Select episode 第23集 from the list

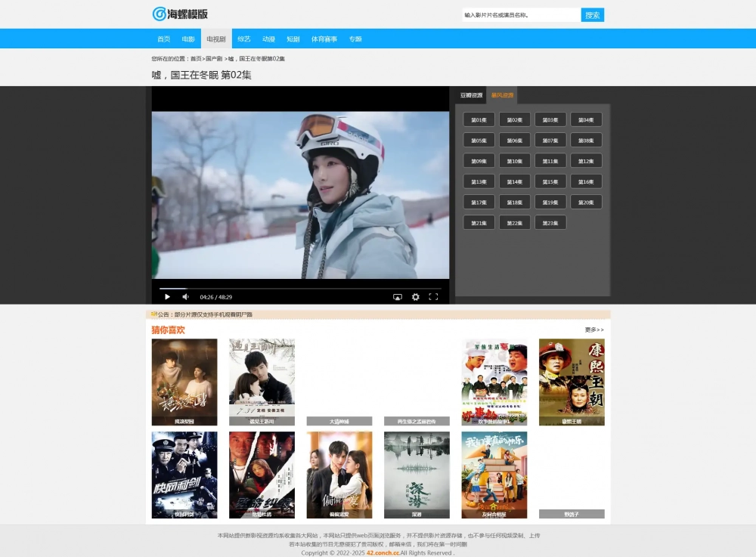(550, 223)
